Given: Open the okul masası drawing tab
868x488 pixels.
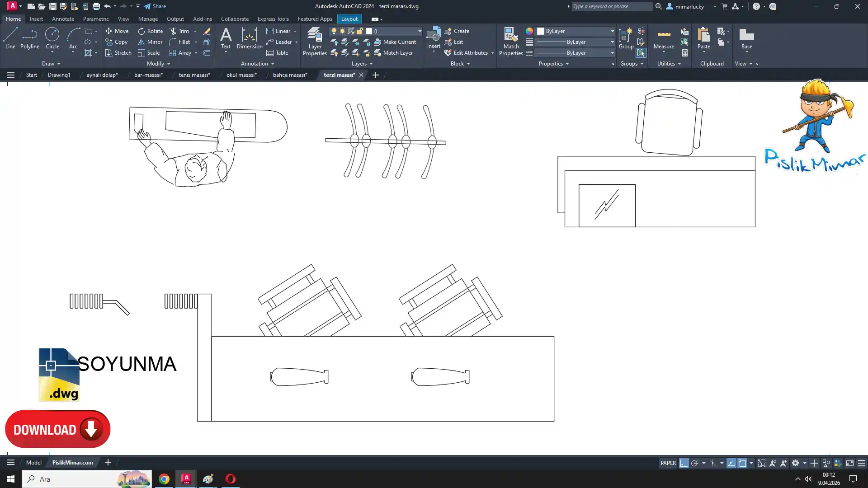Looking at the screenshot, I should tap(241, 75).
